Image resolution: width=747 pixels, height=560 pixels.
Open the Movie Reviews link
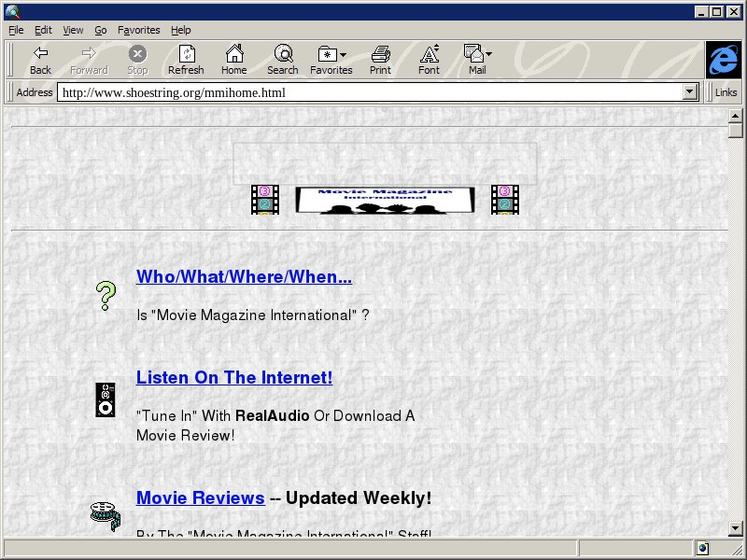pyautogui.click(x=200, y=498)
